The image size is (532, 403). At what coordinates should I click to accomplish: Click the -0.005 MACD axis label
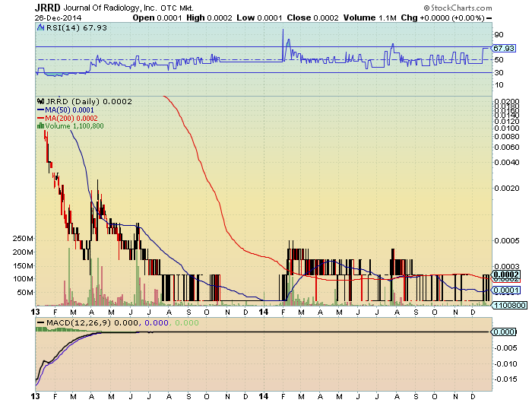click(x=506, y=348)
